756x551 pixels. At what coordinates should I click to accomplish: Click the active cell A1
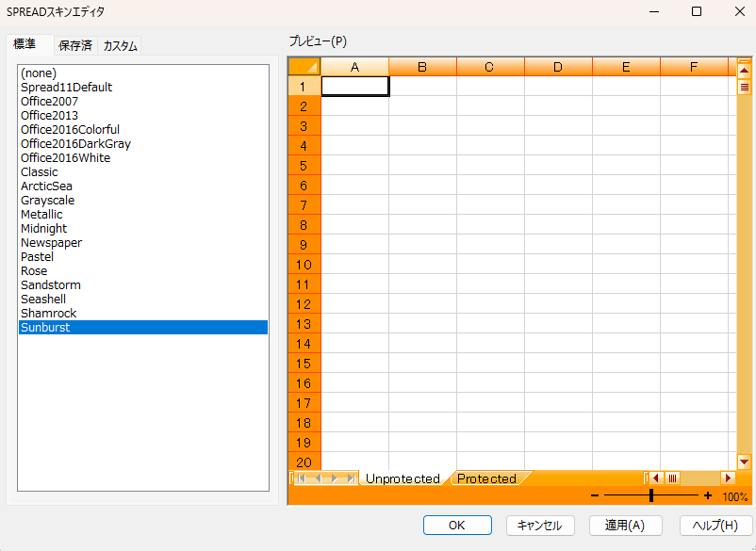pyautogui.click(x=354, y=87)
